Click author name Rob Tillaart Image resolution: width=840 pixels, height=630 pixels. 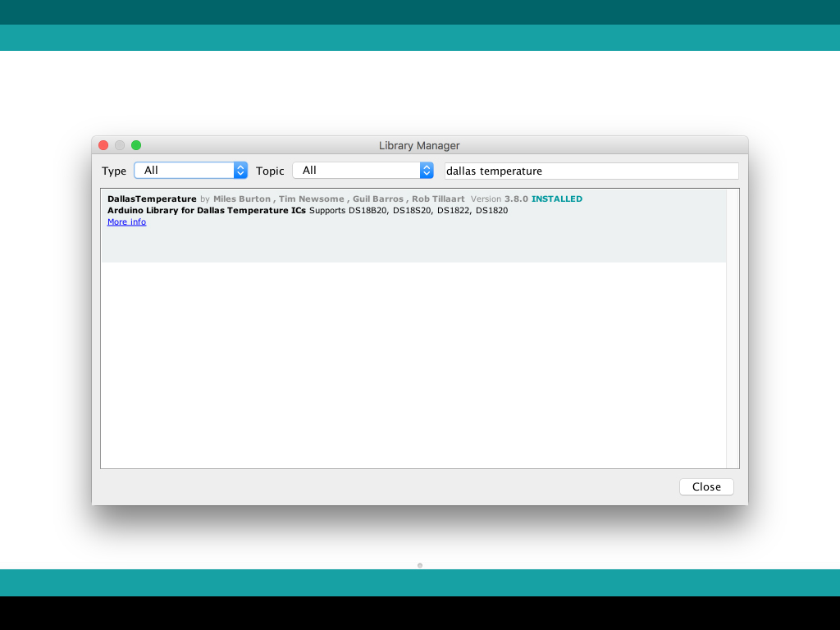click(x=438, y=199)
